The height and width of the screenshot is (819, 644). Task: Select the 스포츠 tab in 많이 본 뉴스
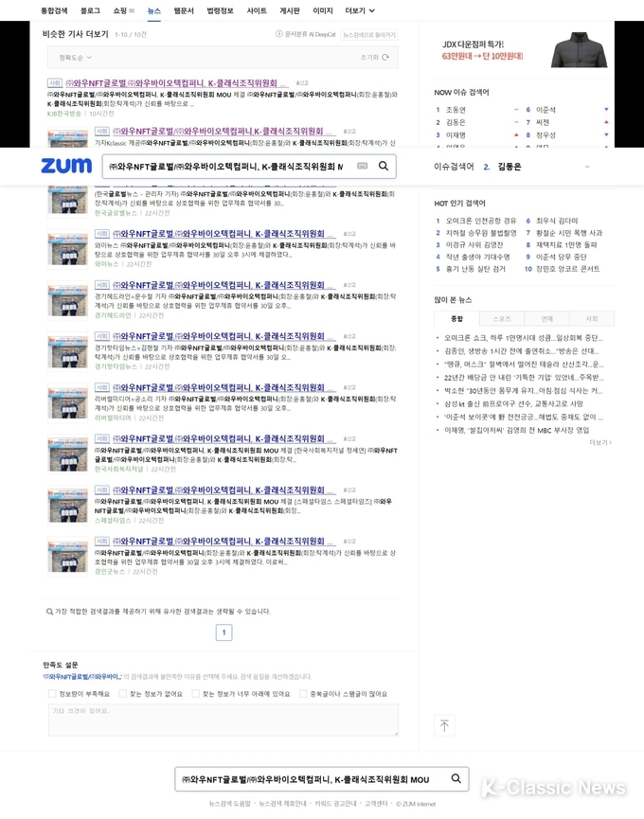(502, 319)
